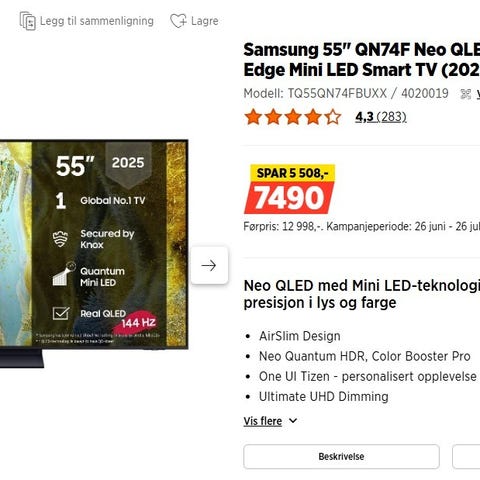Open the 4,3 (283) reviews link
Image resolution: width=480 pixels, height=480 pixels.
pos(381,117)
